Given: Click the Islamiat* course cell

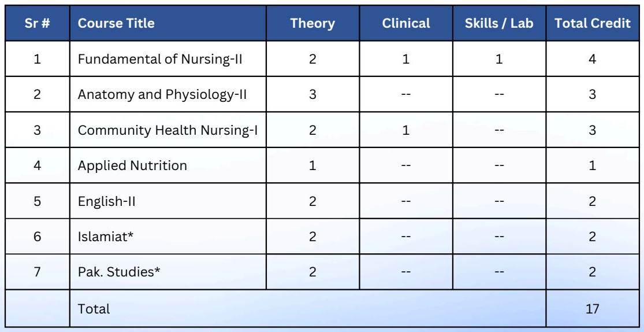Looking at the screenshot, I should tap(168, 237).
